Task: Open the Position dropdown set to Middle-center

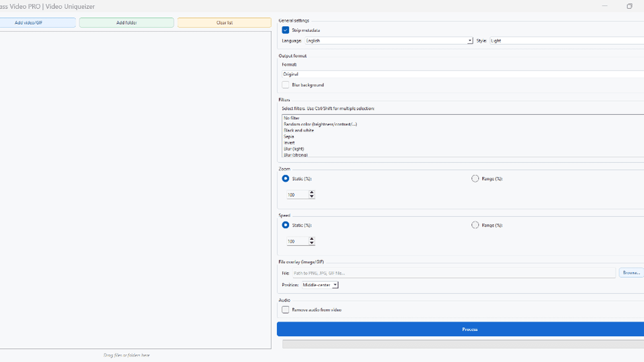Action: pos(320,285)
